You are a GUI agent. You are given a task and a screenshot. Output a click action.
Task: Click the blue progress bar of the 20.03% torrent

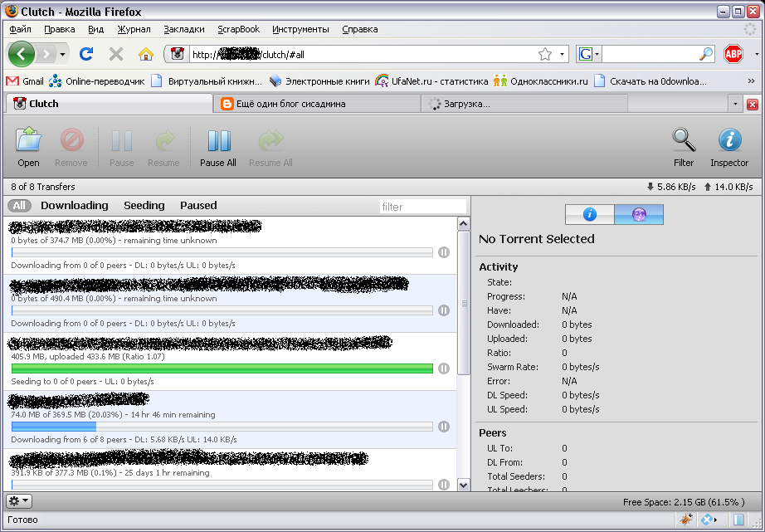coord(54,427)
